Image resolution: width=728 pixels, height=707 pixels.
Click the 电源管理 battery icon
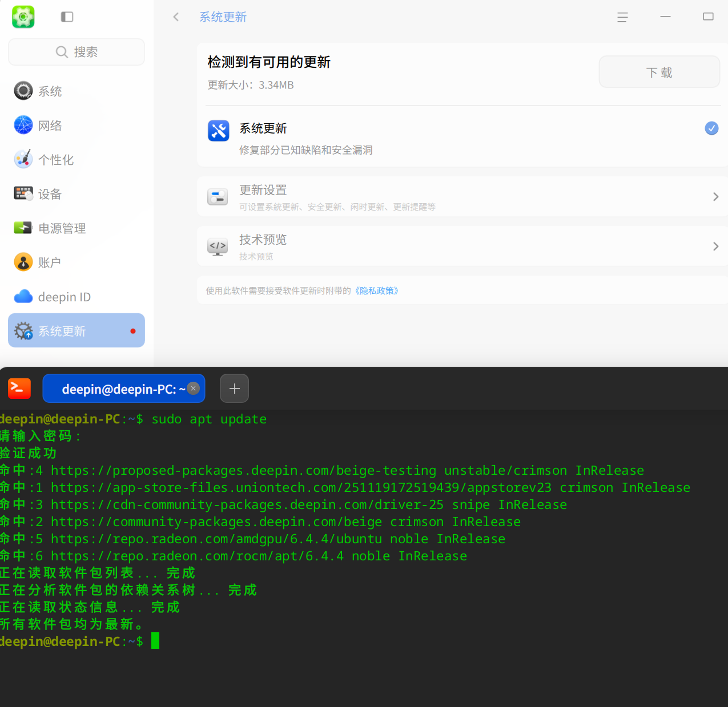coord(23,228)
